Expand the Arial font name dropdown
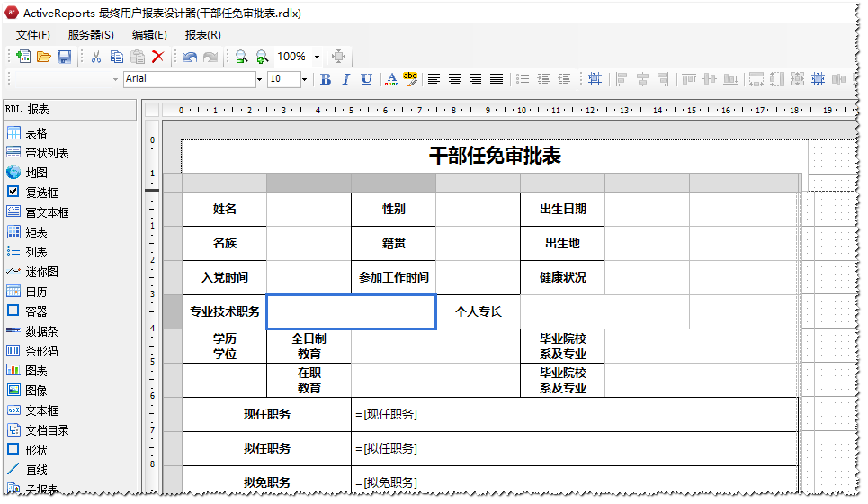The height and width of the screenshot is (504, 868). pos(259,80)
